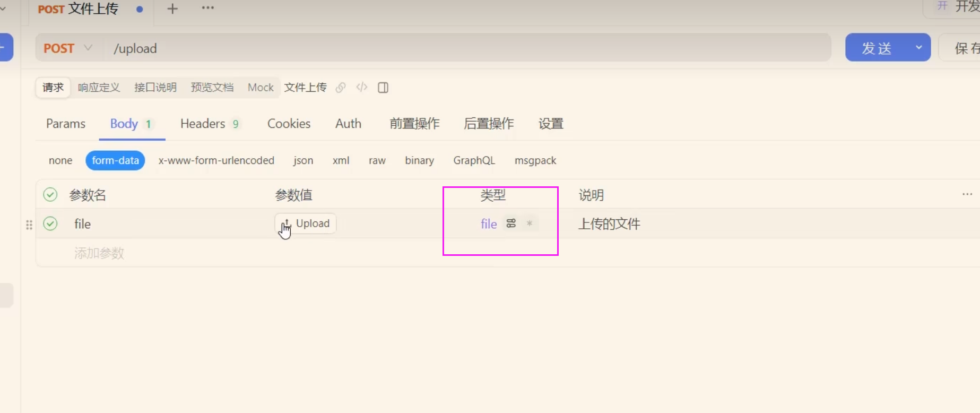Select the json body type
This screenshot has width=980, height=413.
303,160
